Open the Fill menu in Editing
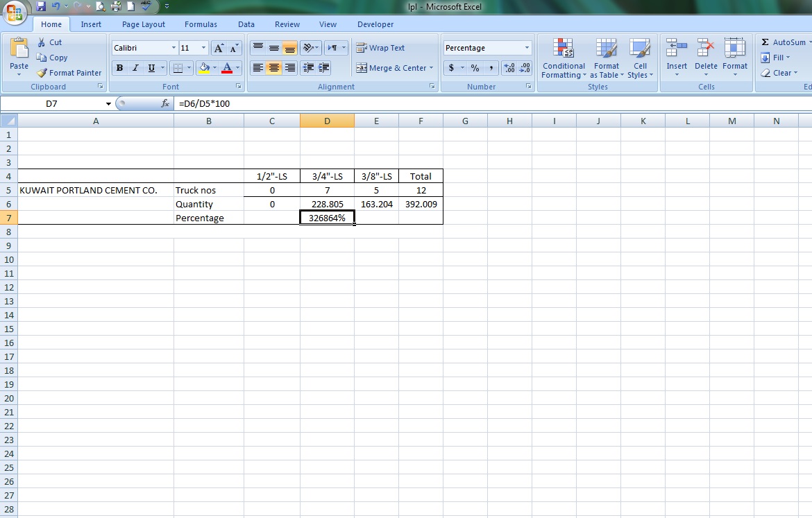Viewport: 812px width, 518px height. coord(776,58)
